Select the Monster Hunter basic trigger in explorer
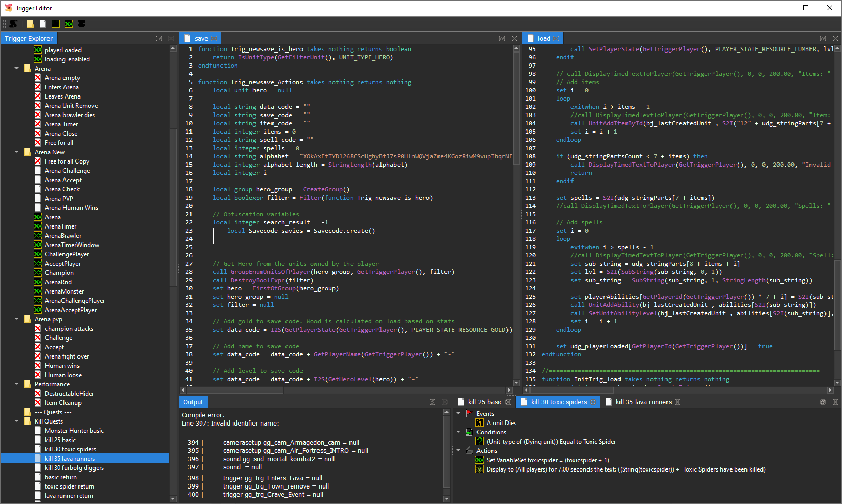This screenshot has width=842, height=504. tap(74, 430)
